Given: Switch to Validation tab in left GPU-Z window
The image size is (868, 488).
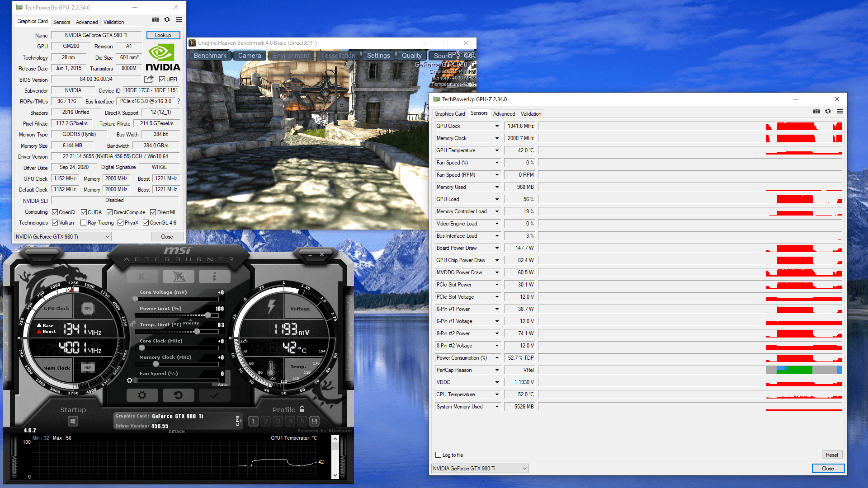Looking at the screenshot, I should (113, 22).
